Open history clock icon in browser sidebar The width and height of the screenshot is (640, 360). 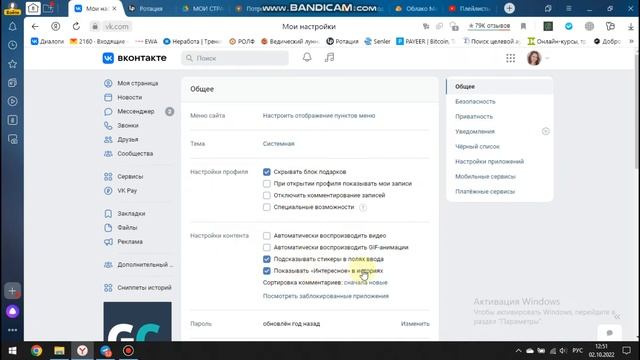(12, 45)
